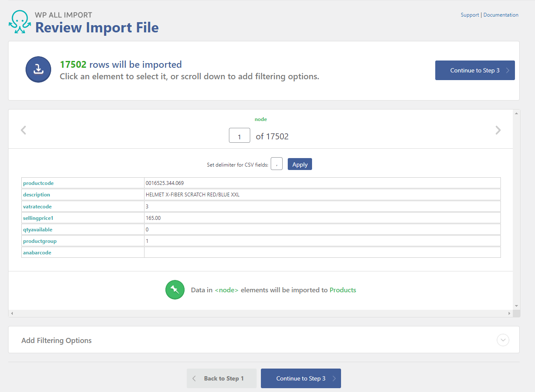Click the CSV delimiter input box

[x=277, y=164]
